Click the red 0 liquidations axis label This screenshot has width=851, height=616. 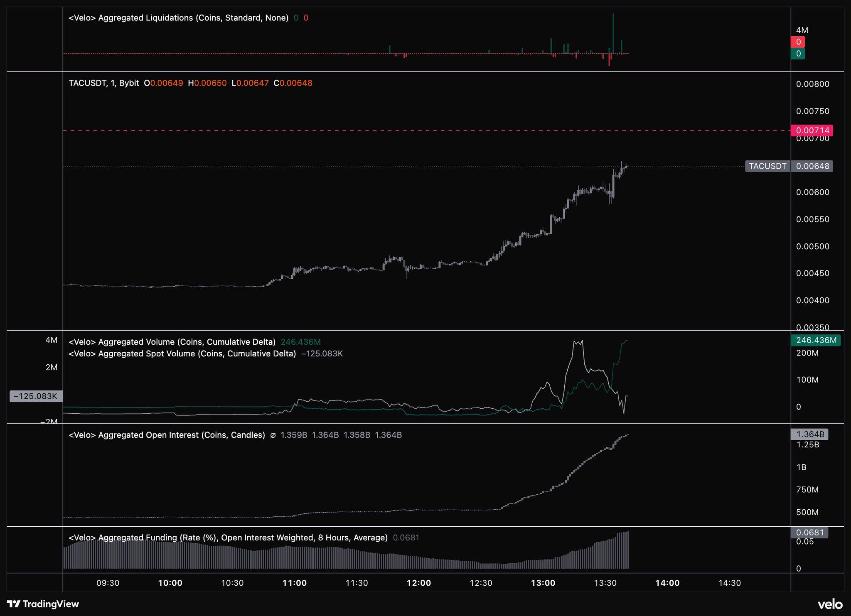(798, 42)
